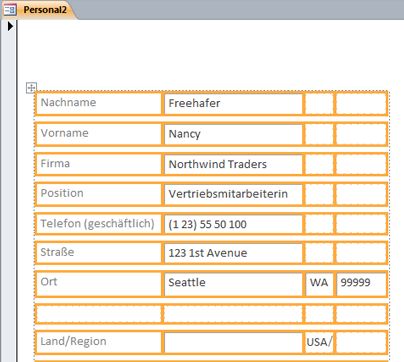
Task: Click the WA state field
Action: tap(319, 284)
